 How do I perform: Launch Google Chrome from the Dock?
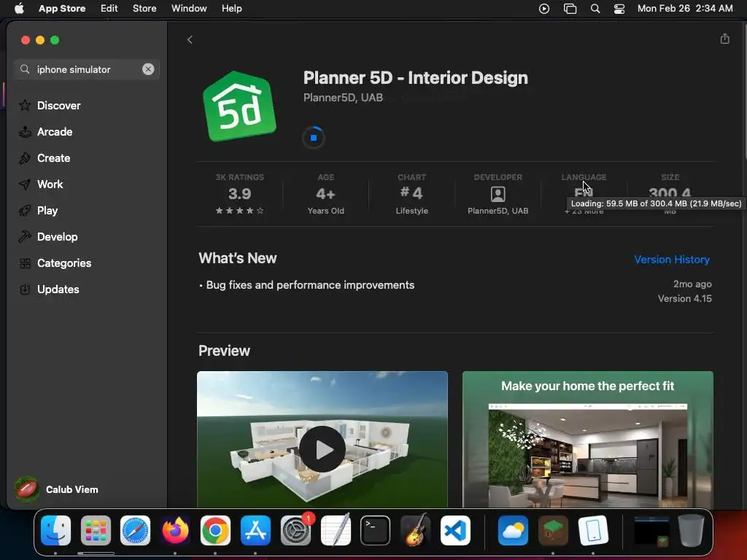pyautogui.click(x=215, y=530)
